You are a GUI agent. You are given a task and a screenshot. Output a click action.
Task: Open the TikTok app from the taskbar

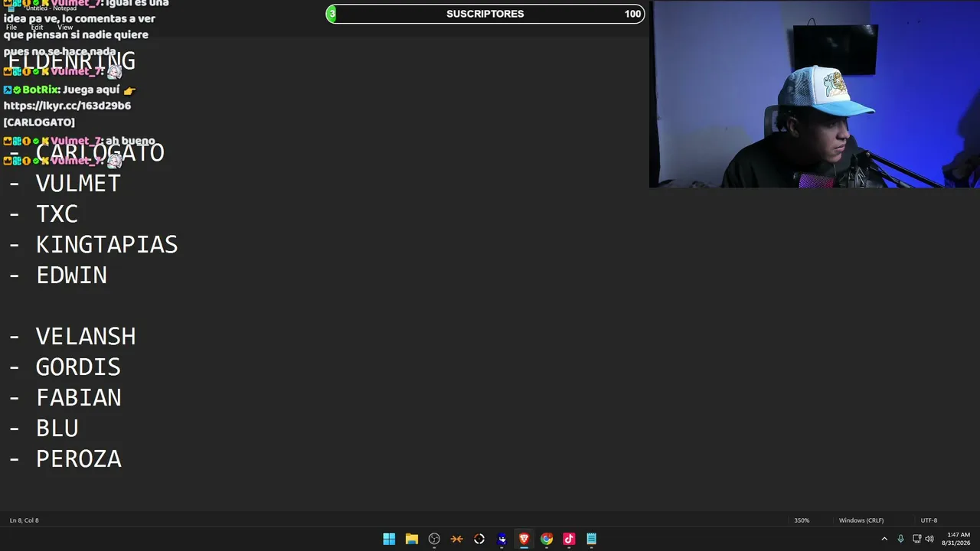click(569, 539)
